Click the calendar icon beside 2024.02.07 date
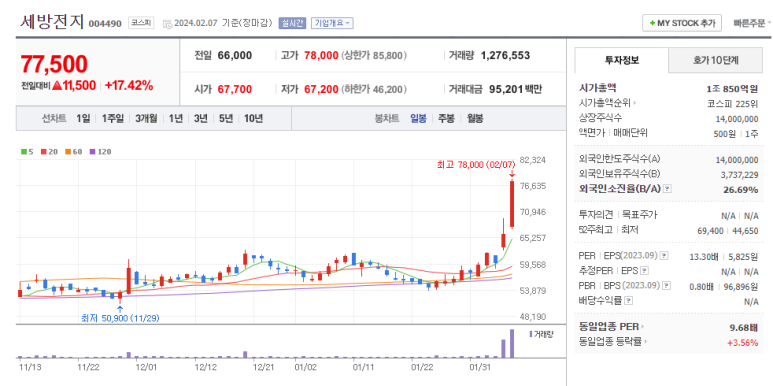 tap(167, 23)
